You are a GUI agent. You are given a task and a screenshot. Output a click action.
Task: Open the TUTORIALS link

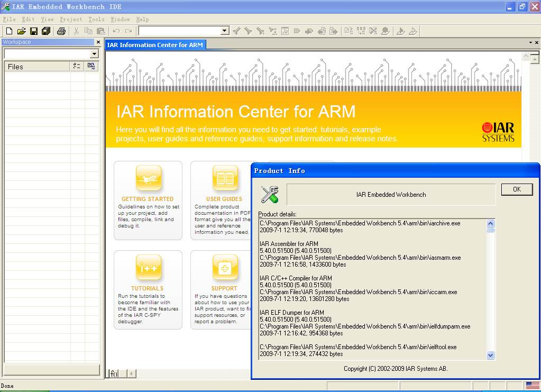point(148,288)
